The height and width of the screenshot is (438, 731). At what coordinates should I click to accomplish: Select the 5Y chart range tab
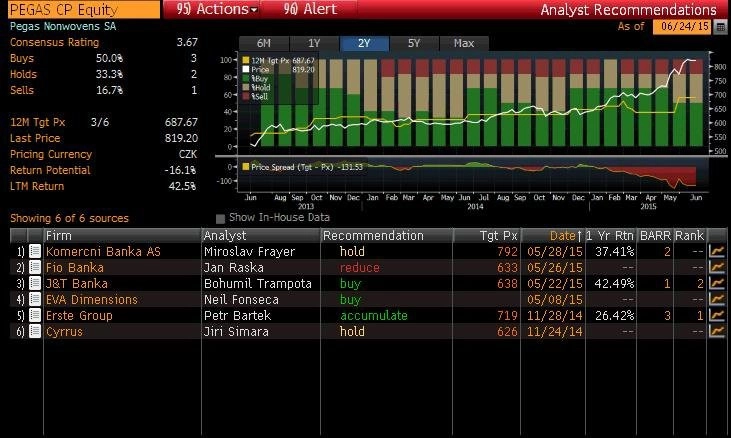point(414,43)
